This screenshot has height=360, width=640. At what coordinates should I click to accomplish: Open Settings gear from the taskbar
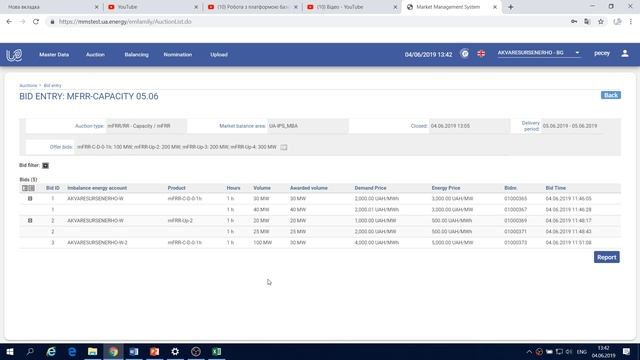coord(175,351)
